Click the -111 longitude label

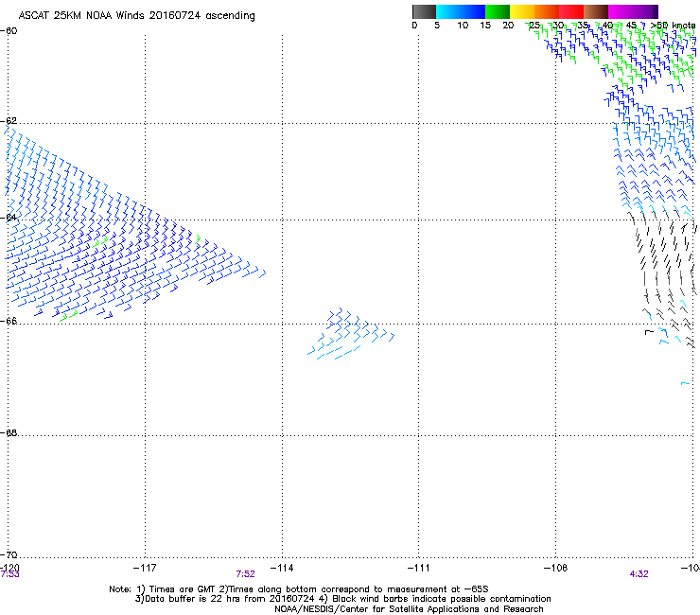pos(419,568)
